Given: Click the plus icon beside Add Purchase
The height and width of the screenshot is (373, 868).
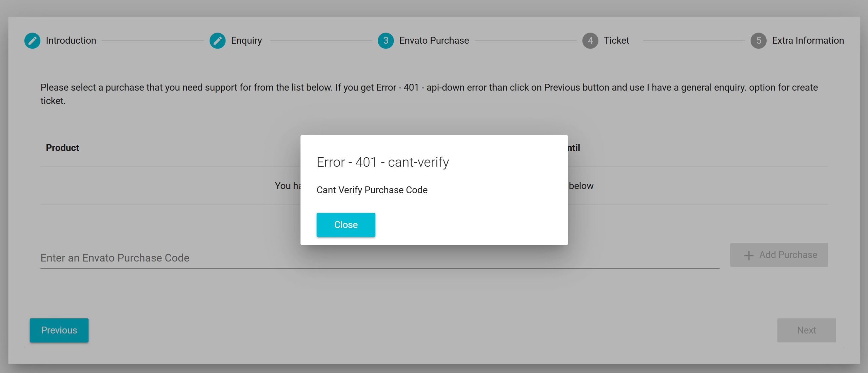Looking at the screenshot, I should [749, 255].
